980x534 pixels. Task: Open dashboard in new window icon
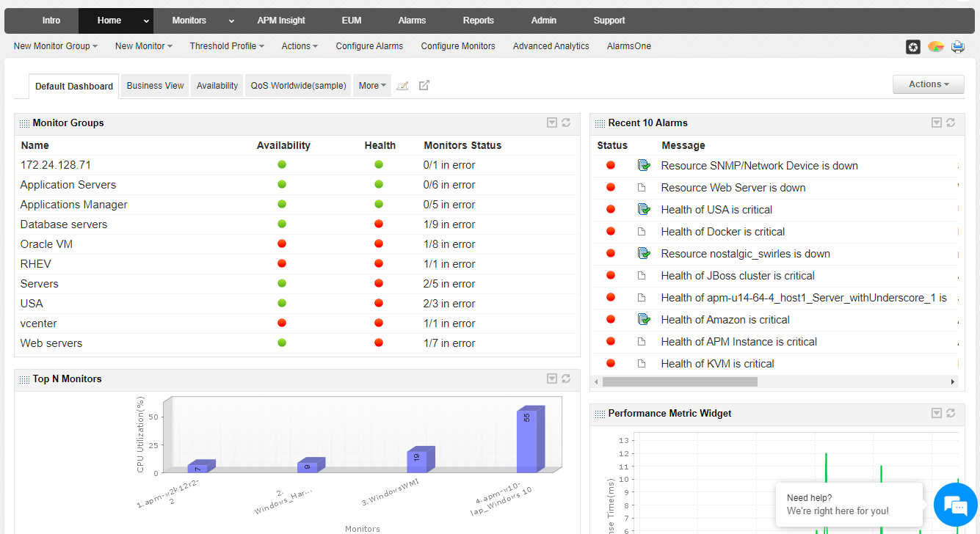pyautogui.click(x=424, y=85)
